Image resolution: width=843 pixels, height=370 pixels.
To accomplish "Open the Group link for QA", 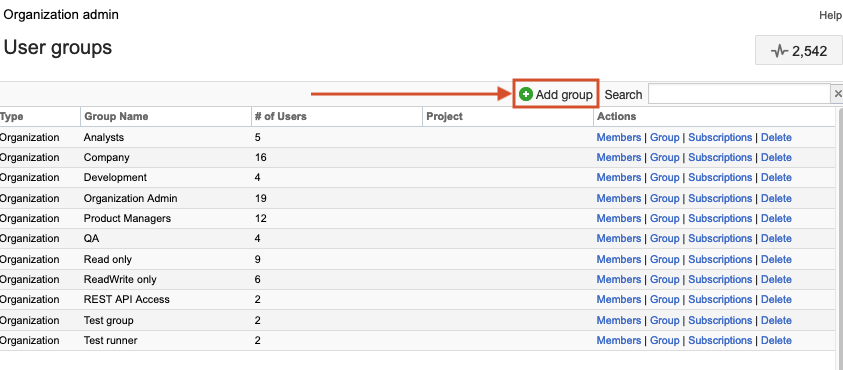I will (x=665, y=238).
